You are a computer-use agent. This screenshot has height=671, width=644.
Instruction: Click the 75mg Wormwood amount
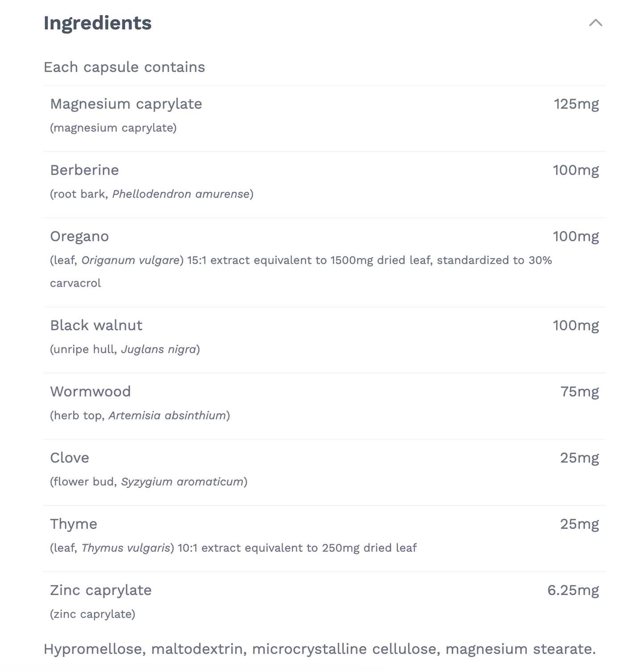pyautogui.click(x=579, y=392)
